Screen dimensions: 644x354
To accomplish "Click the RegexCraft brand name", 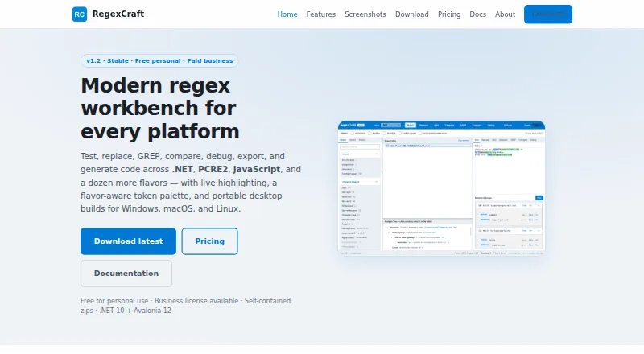I will (x=118, y=14).
